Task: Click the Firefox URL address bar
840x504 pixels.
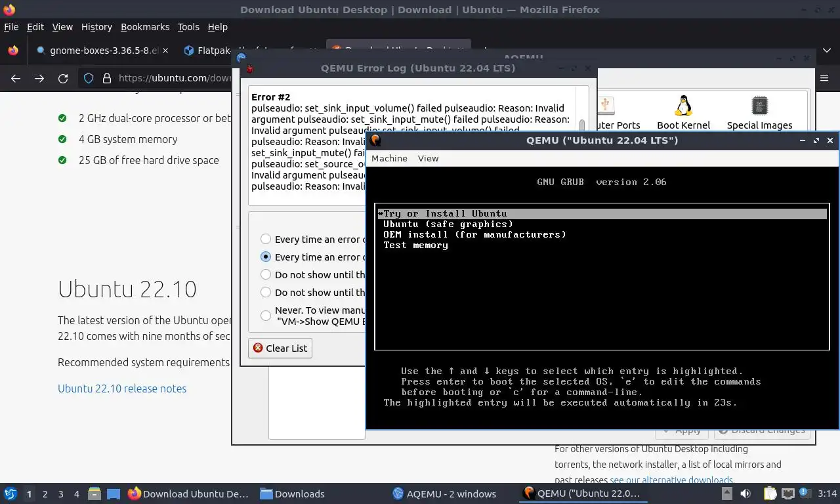Action: 175,78
